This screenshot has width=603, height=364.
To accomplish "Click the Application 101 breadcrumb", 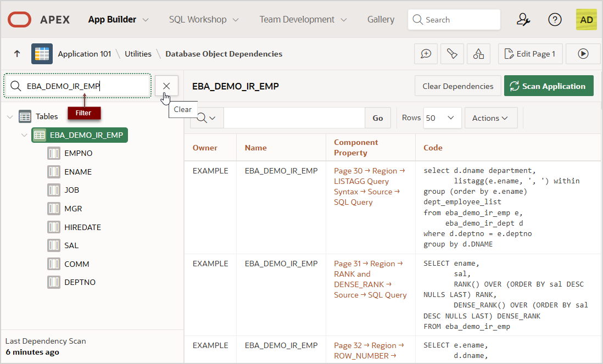I will click(x=84, y=54).
